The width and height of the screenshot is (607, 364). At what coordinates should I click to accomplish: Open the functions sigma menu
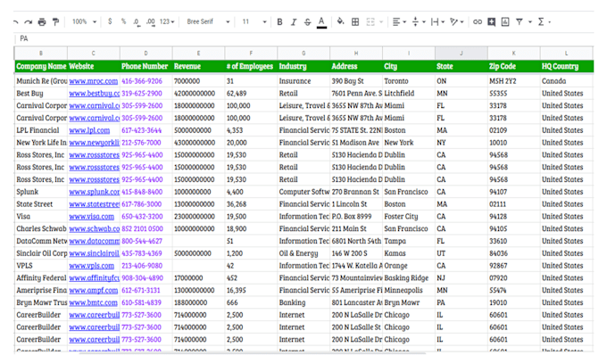pos(541,22)
